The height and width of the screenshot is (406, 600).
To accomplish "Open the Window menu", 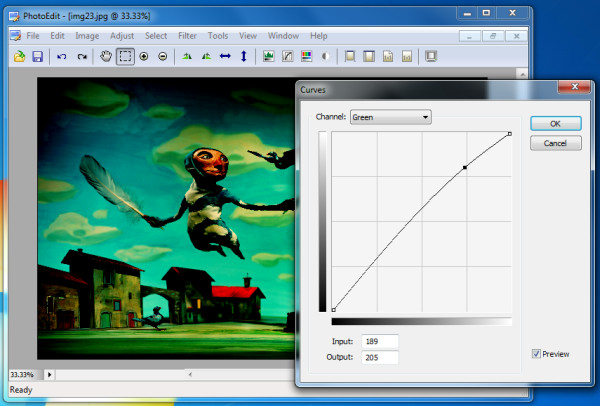I will 283,36.
